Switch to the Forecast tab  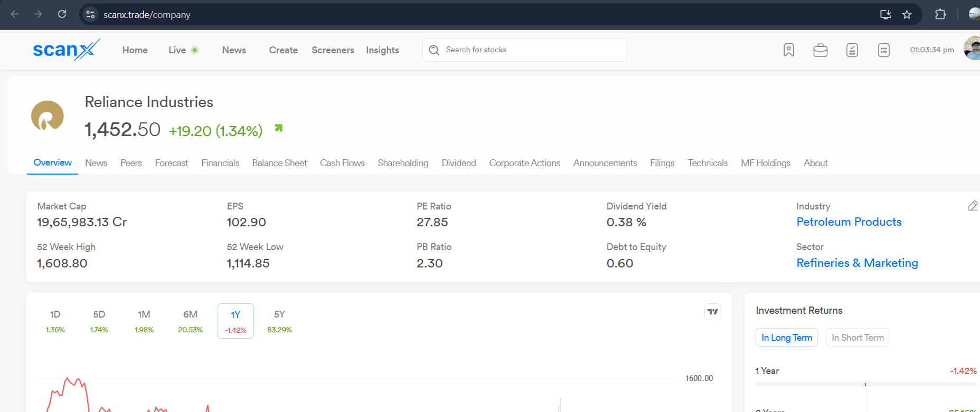(x=172, y=163)
